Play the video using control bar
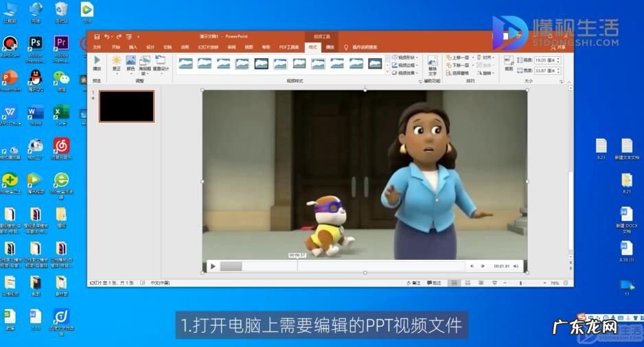This screenshot has height=347, width=644. [x=213, y=266]
